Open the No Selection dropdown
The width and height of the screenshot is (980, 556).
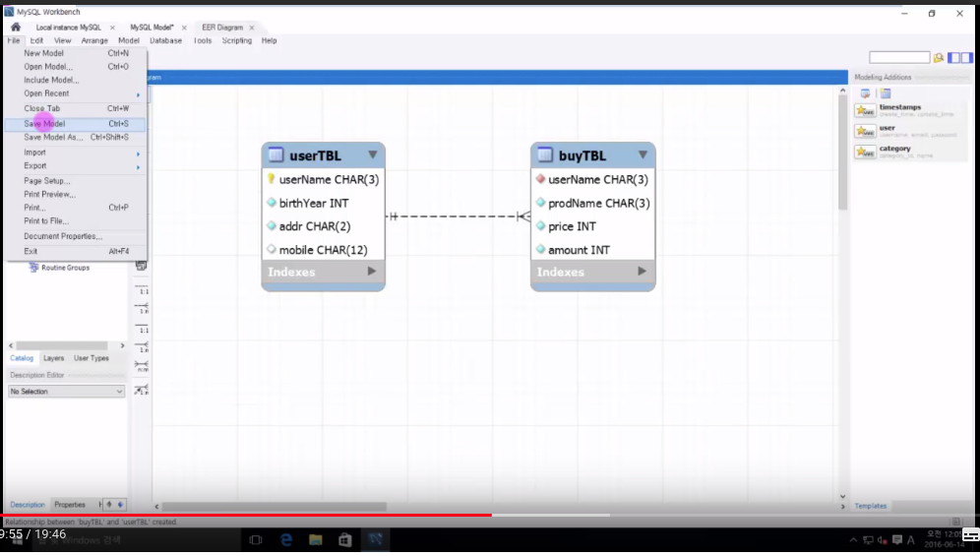tap(66, 392)
